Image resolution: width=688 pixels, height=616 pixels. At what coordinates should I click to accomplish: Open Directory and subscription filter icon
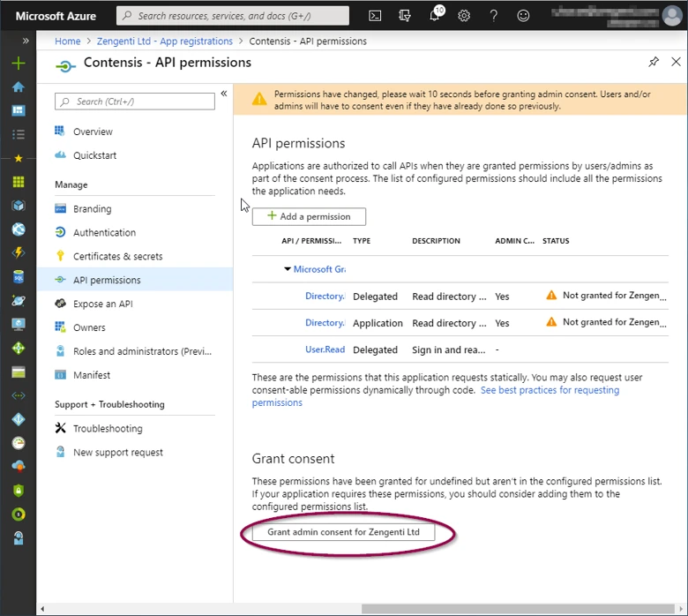point(405,16)
